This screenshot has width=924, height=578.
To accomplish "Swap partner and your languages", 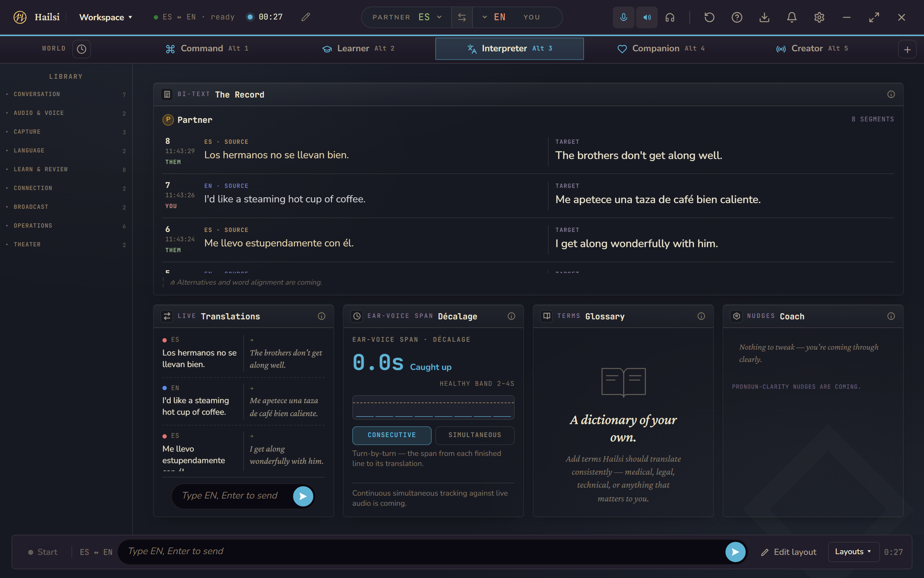I will click(x=462, y=17).
